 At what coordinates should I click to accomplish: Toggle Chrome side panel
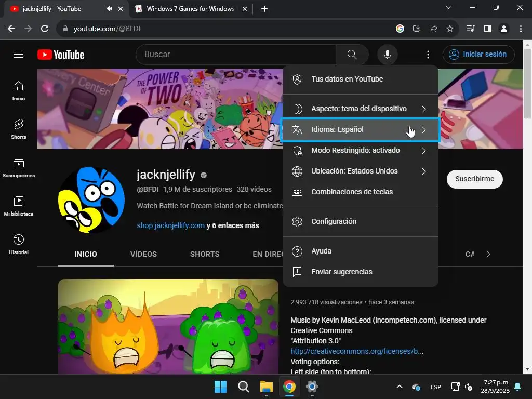point(487,29)
